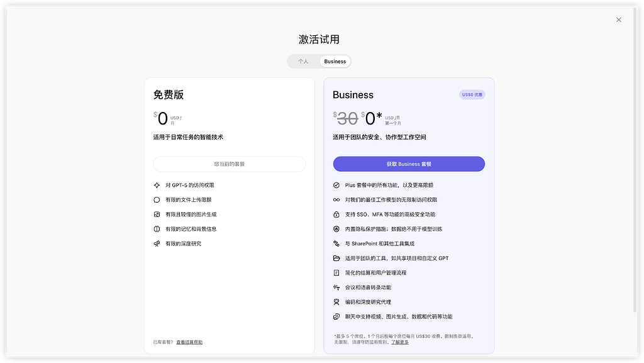Click the chat bubble icon beside file upload limit

[157, 200]
